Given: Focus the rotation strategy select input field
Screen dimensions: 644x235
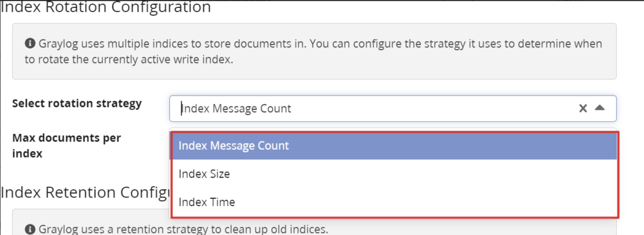Looking at the screenshot, I should click(x=367, y=109).
